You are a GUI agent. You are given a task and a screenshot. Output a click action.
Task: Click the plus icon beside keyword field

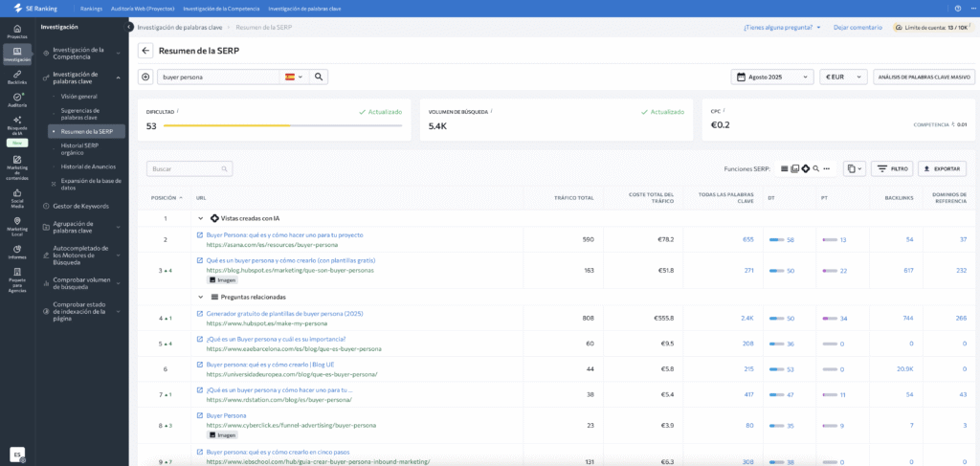145,77
